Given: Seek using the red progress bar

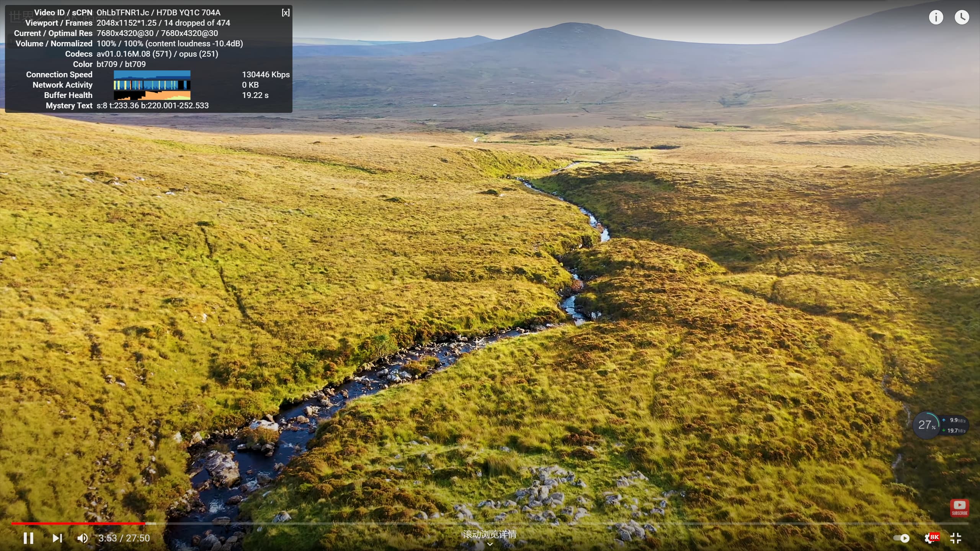Looking at the screenshot, I should [x=77, y=523].
